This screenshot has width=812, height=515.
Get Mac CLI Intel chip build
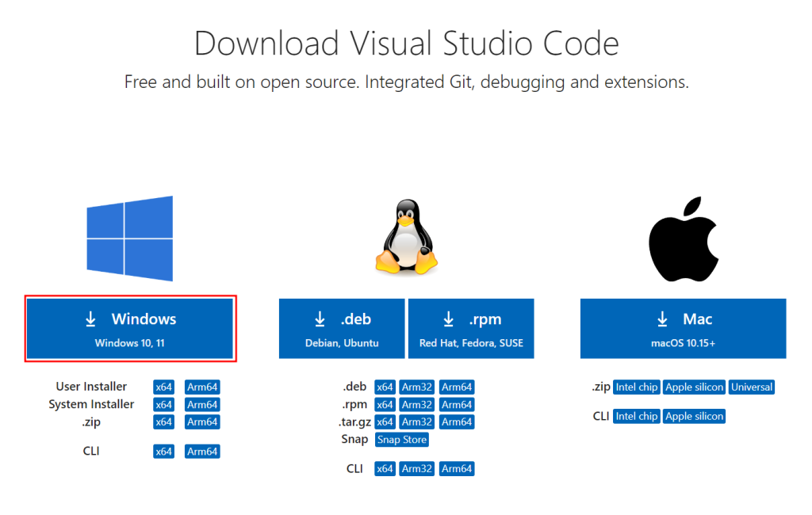click(637, 416)
